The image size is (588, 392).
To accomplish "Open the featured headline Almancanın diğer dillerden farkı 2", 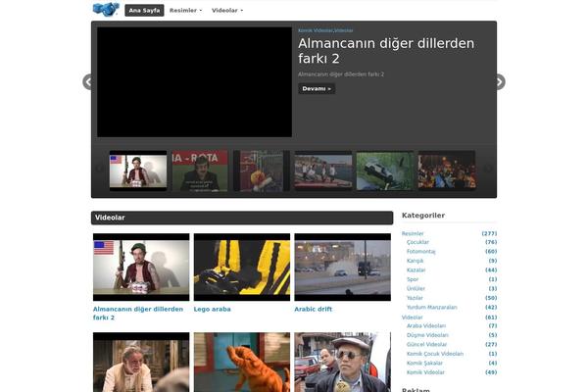I will pyautogui.click(x=386, y=51).
